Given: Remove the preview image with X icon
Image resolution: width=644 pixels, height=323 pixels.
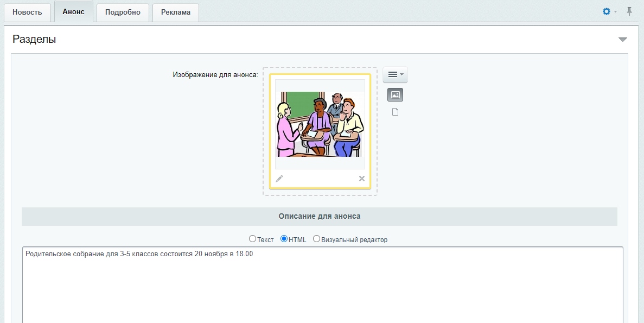Looking at the screenshot, I should coord(362,179).
